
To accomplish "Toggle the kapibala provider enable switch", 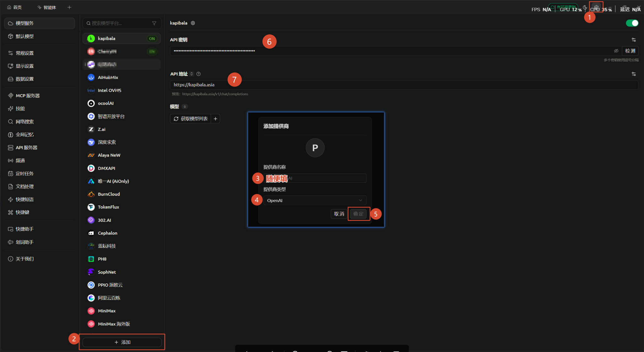I will pyautogui.click(x=632, y=23).
